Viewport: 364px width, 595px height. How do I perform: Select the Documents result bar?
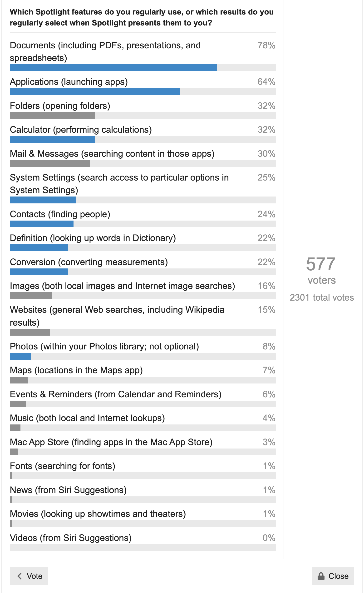point(143,68)
